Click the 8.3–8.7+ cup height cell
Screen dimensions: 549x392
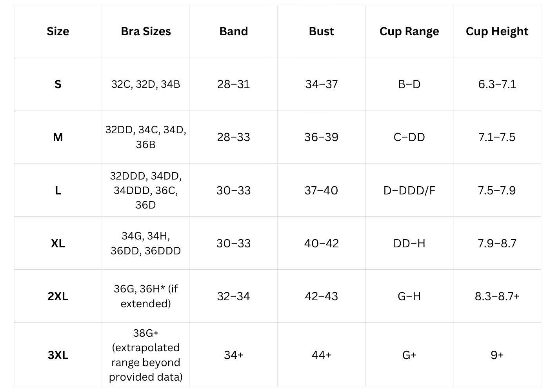pyautogui.click(x=497, y=296)
